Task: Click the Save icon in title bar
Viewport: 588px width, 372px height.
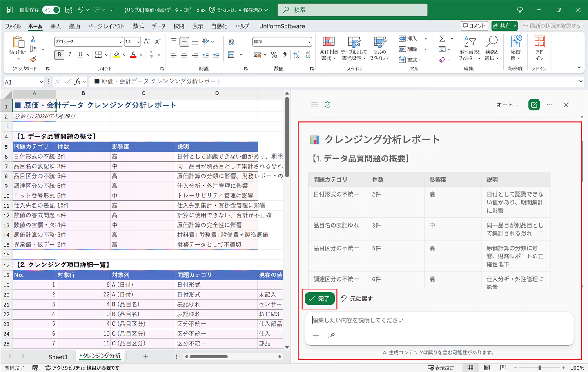Action: pos(69,10)
